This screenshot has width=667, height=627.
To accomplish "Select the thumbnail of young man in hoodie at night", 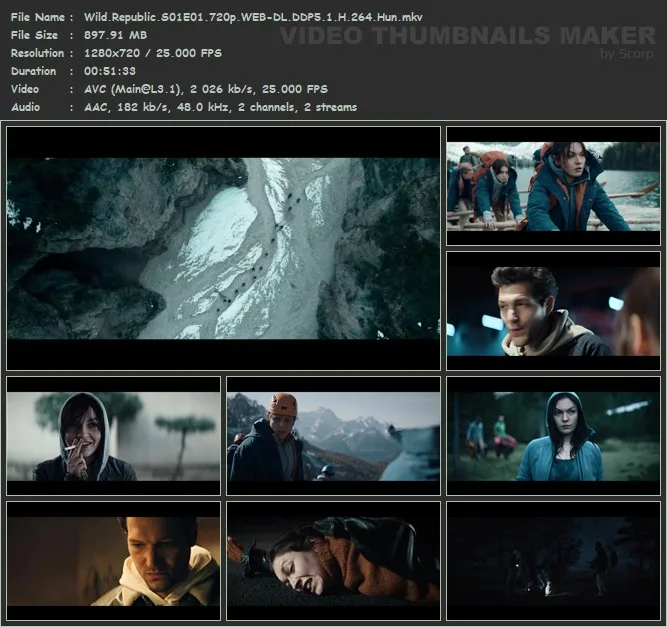I will 553,311.
